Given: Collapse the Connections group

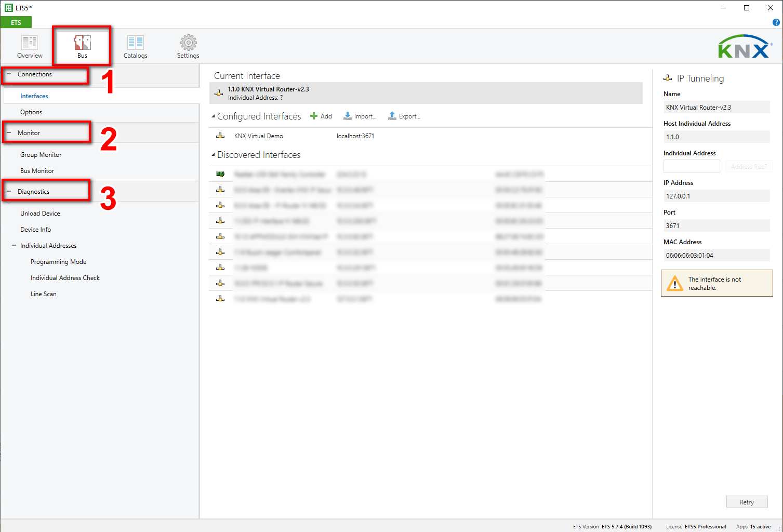Looking at the screenshot, I should pyautogui.click(x=9, y=74).
